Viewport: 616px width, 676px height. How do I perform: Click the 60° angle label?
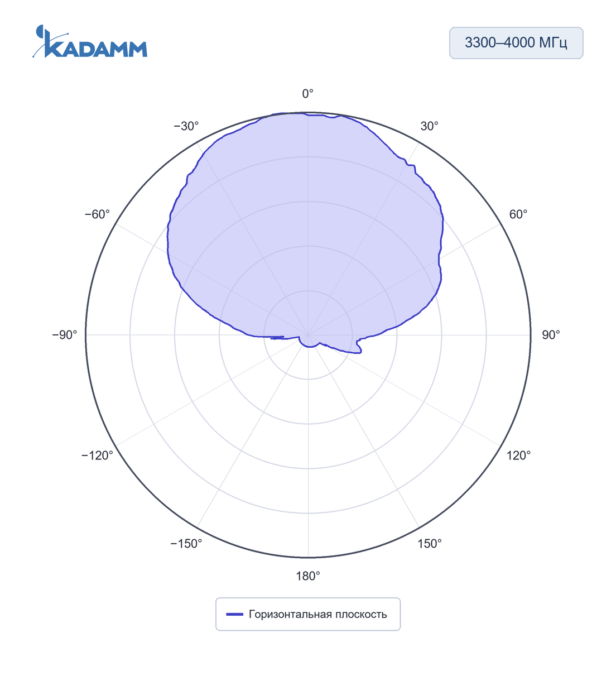click(x=518, y=214)
